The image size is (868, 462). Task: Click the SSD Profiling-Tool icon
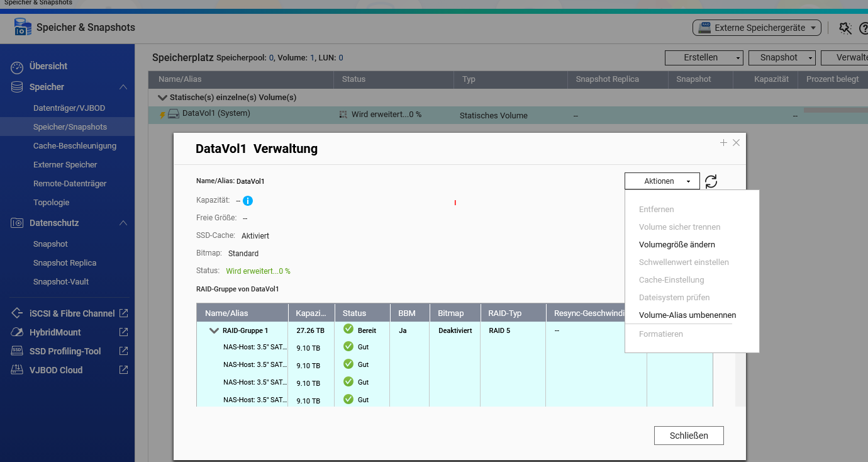[x=18, y=351]
